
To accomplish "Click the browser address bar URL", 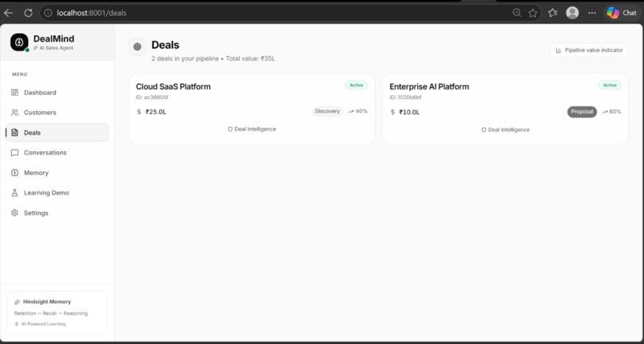I will tap(92, 13).
